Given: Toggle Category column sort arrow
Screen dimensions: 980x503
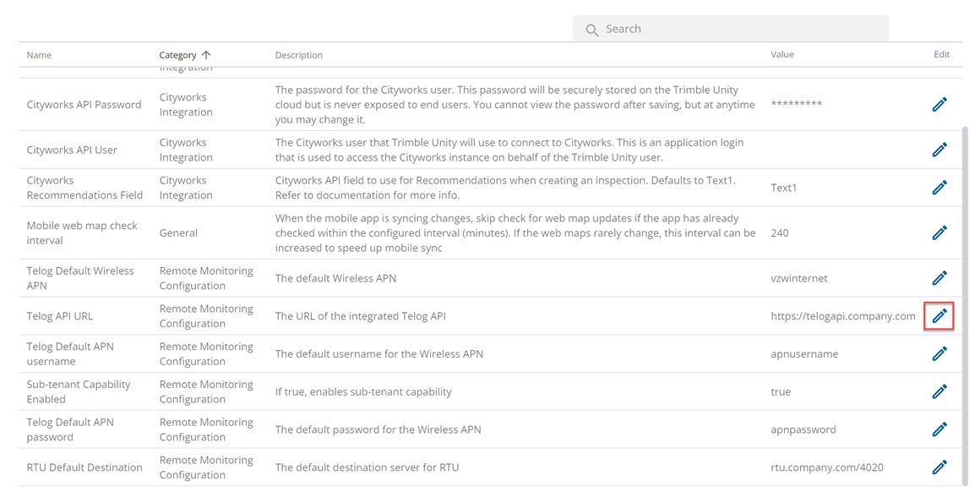Looking at the screenshot, I should (206, 55).
